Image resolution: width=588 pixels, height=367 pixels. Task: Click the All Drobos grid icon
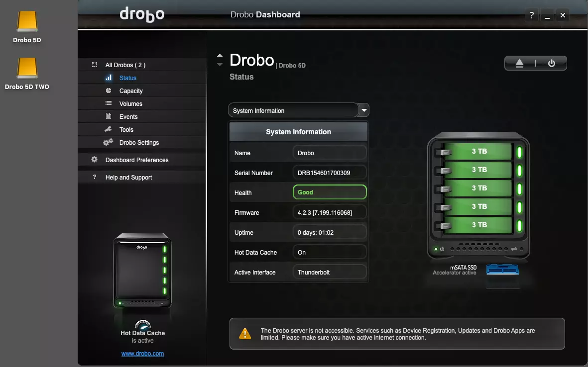tap(95, 65)
